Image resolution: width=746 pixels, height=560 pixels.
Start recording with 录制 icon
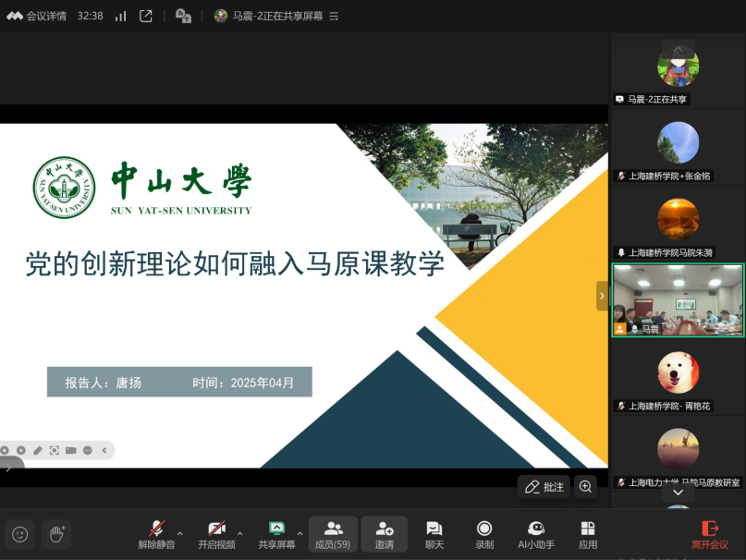pos(484,533)
